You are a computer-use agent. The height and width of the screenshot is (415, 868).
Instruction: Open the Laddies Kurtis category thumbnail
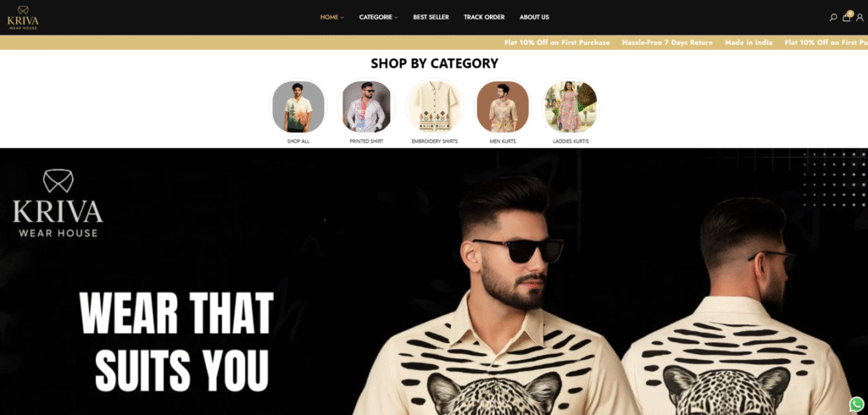click(x=570, y=106)
